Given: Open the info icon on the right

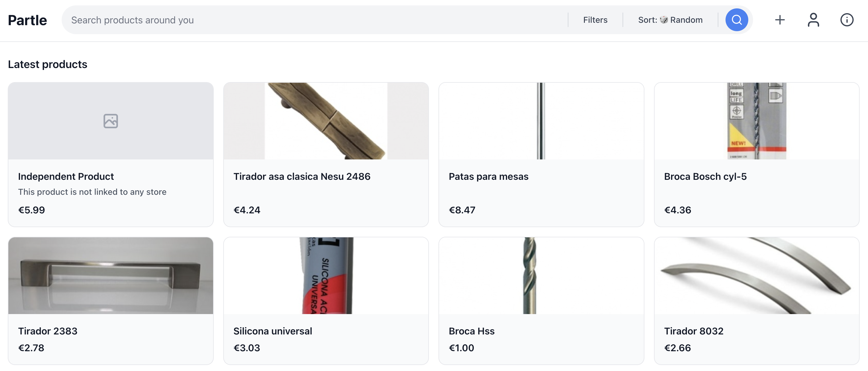Looking at the screenshot, I should tap(847, 19).
